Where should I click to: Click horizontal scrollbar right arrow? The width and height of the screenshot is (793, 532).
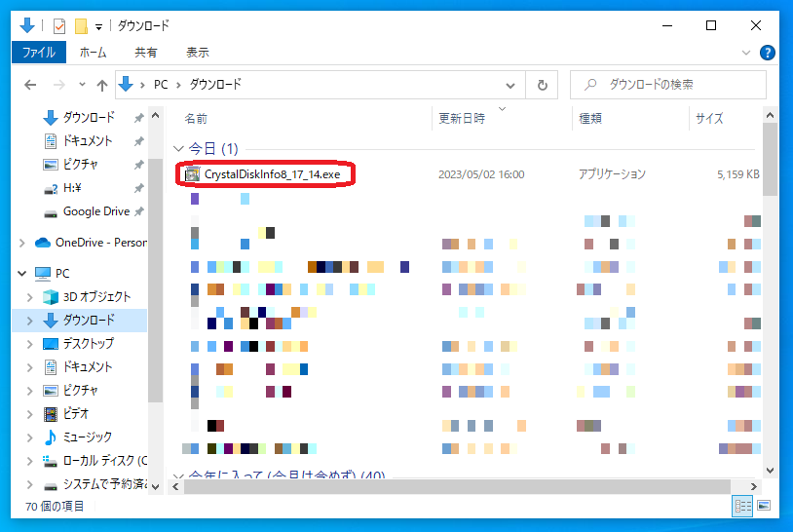[x=753, y=487]
